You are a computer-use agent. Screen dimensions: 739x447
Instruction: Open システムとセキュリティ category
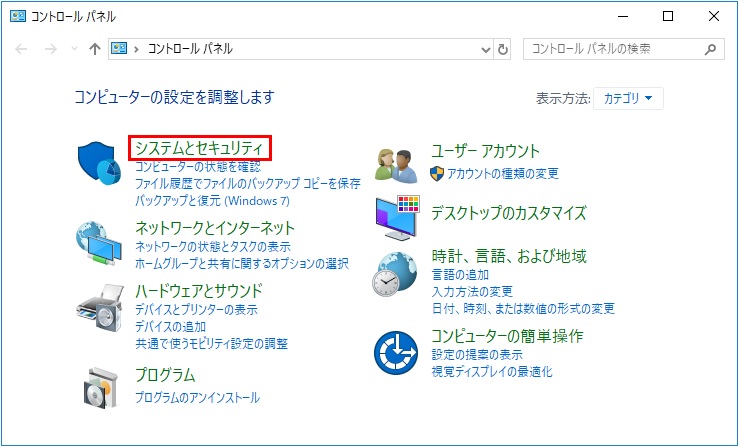199,148
